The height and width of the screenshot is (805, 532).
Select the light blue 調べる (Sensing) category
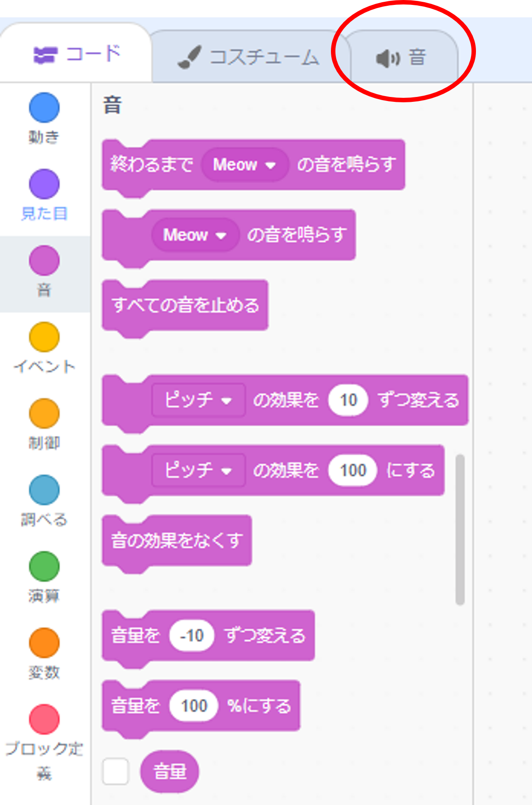(44, 490)
